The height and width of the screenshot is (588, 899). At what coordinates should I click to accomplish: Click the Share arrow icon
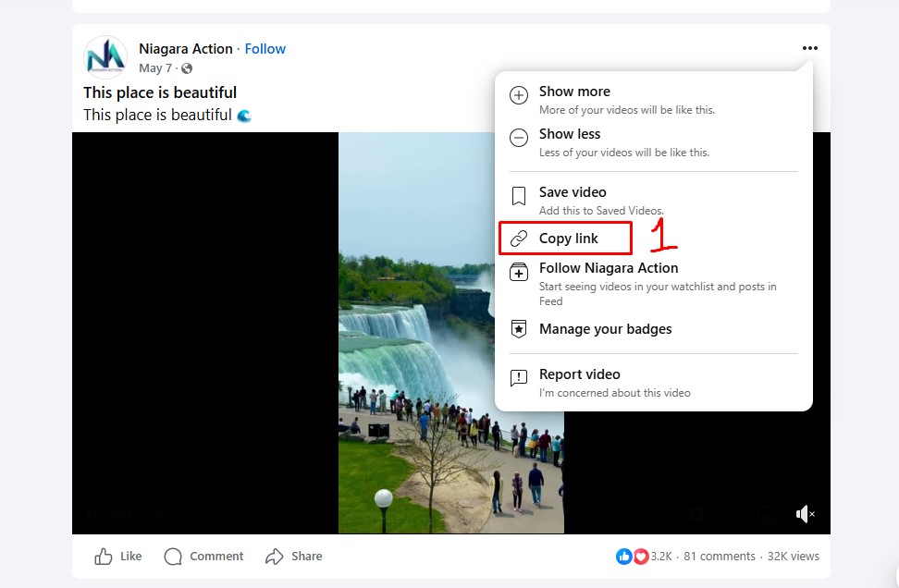[274, 556]
